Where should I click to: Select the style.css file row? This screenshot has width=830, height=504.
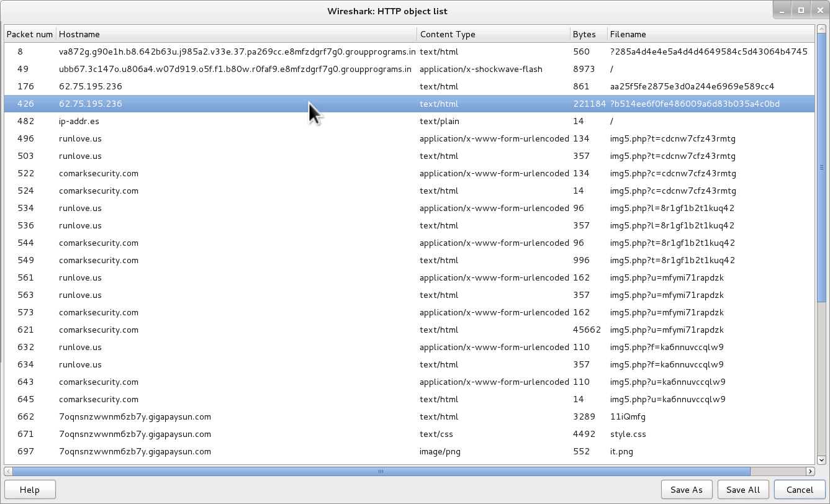[409, 434]
